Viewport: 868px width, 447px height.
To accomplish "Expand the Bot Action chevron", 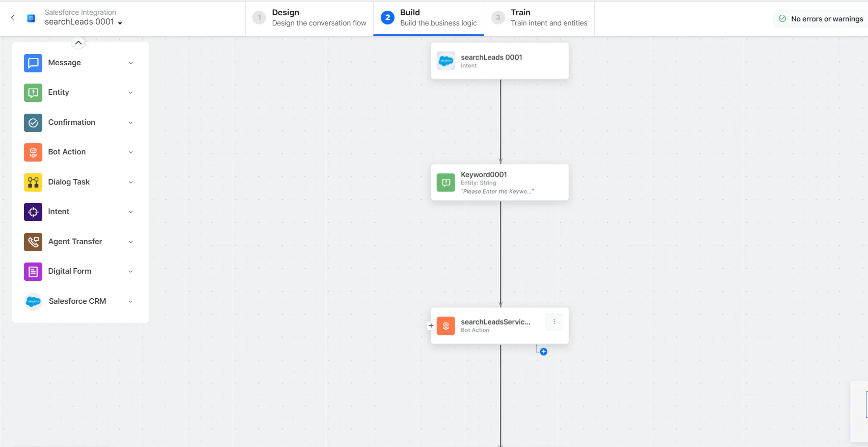I will pyautogui.click(x=130, y=152).
